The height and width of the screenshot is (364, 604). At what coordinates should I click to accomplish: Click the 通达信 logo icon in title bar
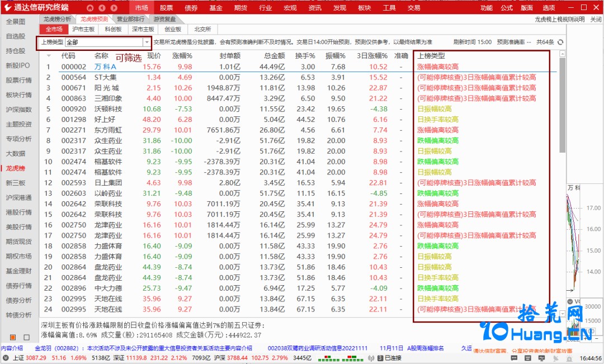8,8
